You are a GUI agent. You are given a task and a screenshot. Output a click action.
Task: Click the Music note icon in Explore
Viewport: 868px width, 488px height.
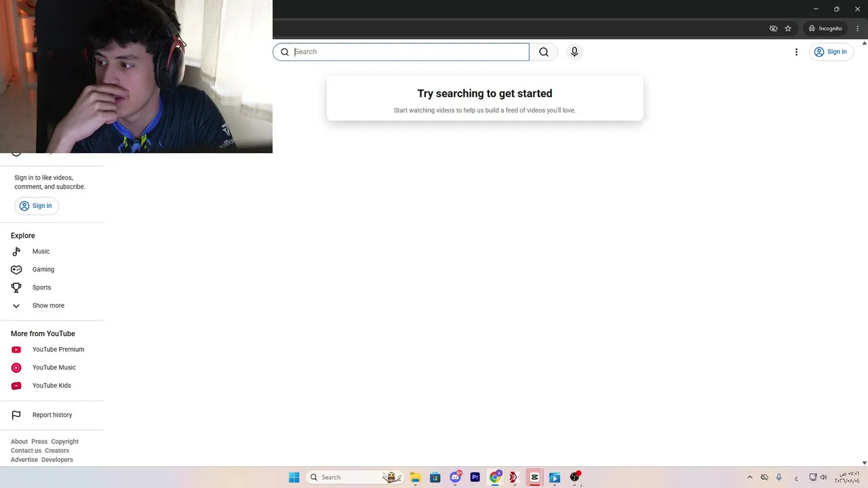(16, 251)
